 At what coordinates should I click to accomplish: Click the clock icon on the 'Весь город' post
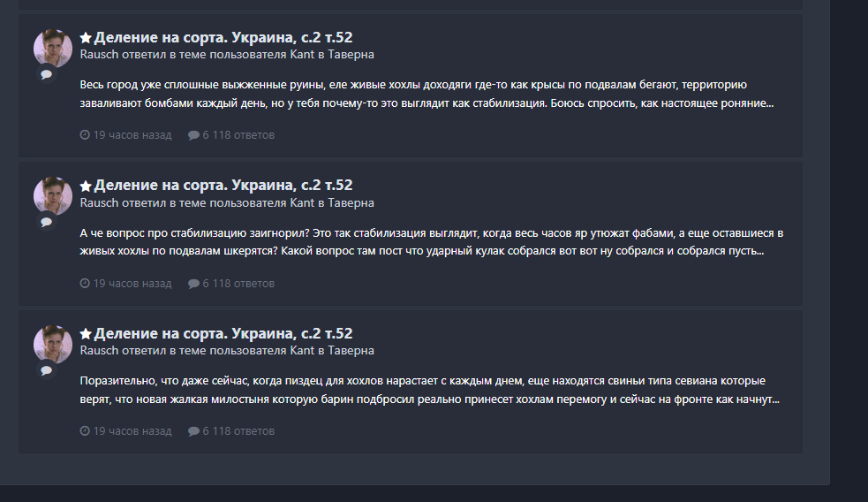pos(85,135)
